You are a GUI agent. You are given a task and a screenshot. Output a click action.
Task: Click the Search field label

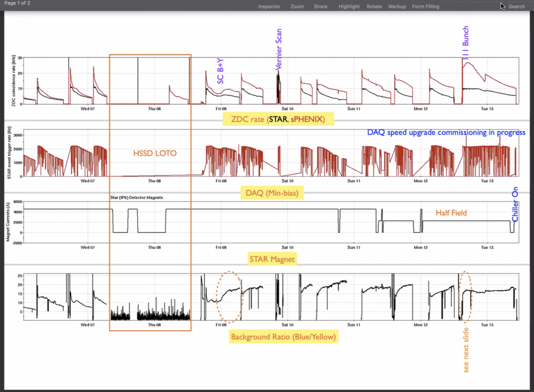coord(516,6)
